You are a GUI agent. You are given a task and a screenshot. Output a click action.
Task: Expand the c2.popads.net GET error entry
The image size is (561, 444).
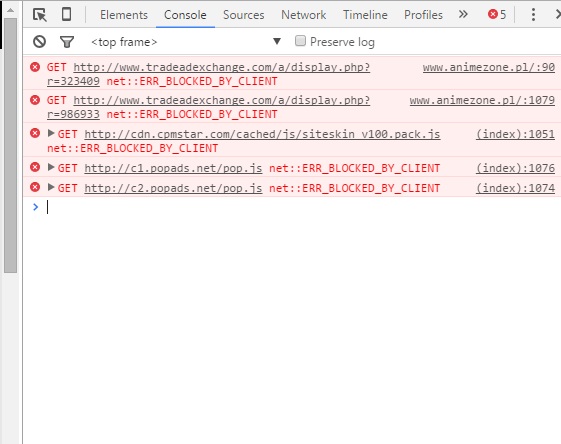(x=51, y=187)
